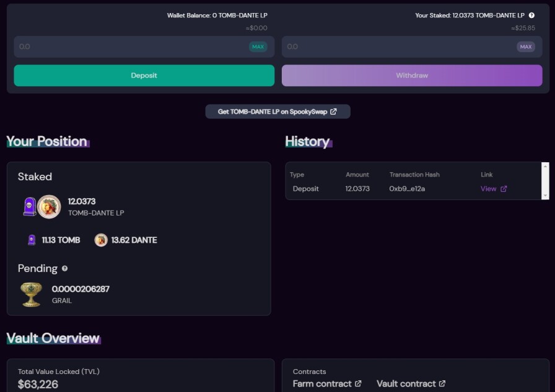Click the Deposit button
555x392 pixels.
coord(144,76)
